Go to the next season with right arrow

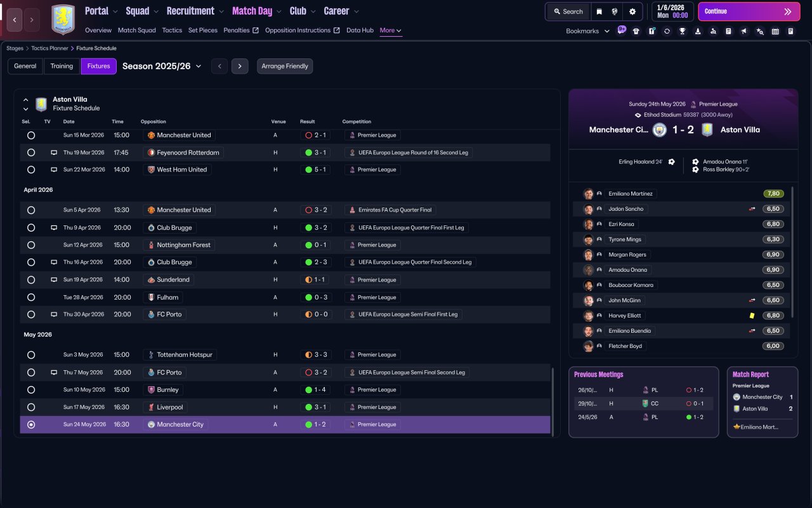[240, 66]
